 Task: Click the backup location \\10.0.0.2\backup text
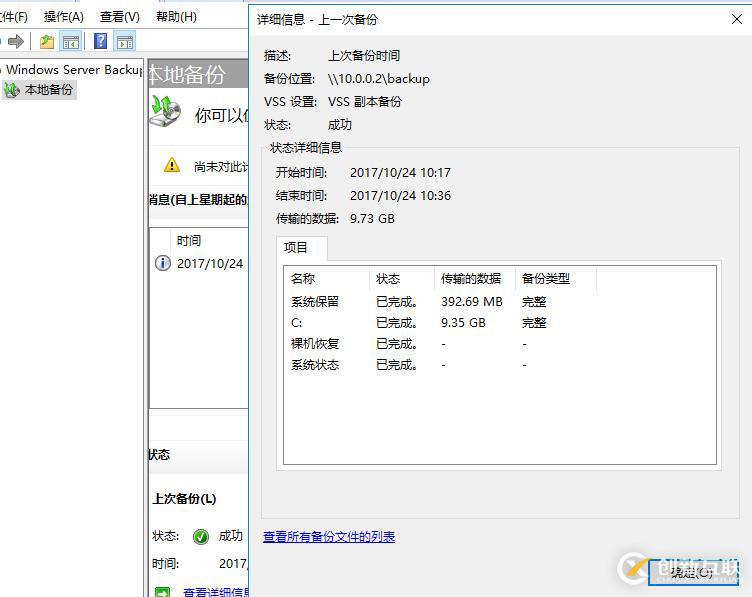coord(379,79)
